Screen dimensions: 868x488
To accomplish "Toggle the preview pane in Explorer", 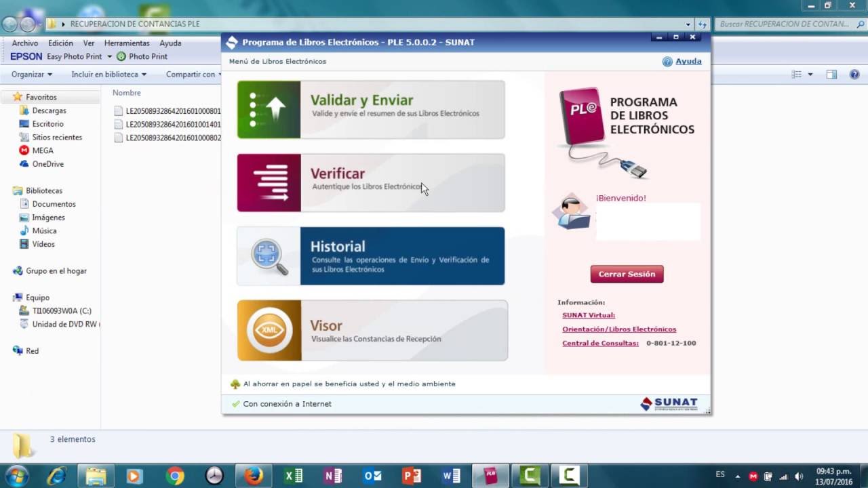I will click(831, 75).
